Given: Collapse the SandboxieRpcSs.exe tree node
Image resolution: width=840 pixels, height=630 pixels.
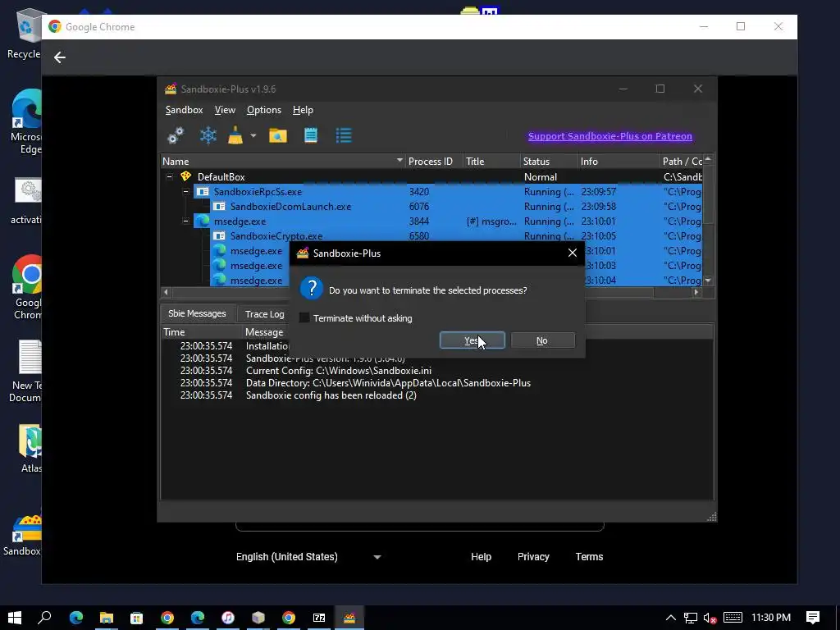Looking at the screenshot, I should tap(185, 191).
